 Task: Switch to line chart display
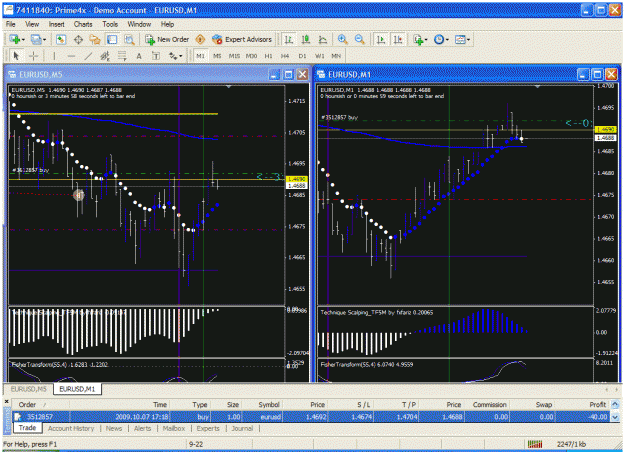(x=323, y=39)
